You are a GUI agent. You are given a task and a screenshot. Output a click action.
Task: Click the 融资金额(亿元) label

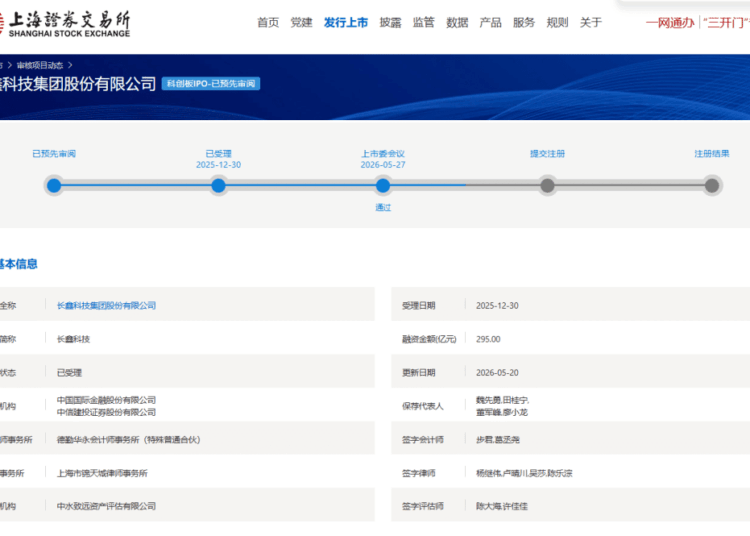click(x=429, y=339)
